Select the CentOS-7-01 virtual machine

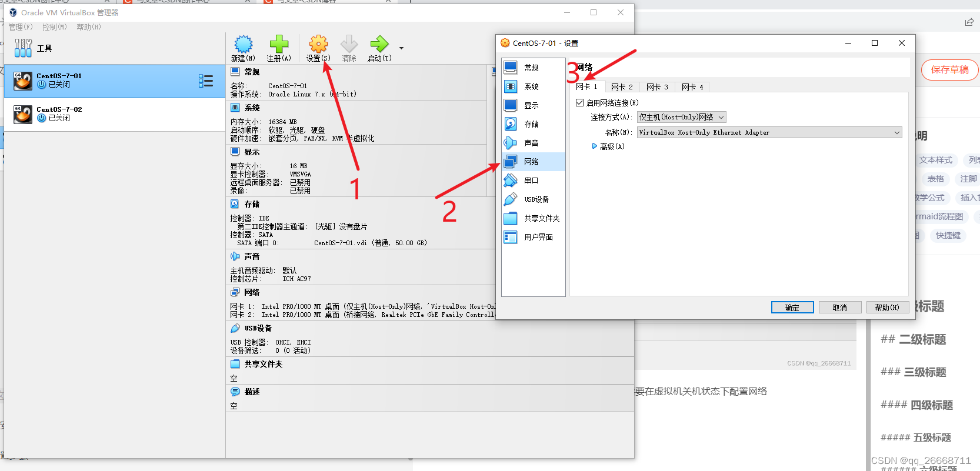click(115, 81)
